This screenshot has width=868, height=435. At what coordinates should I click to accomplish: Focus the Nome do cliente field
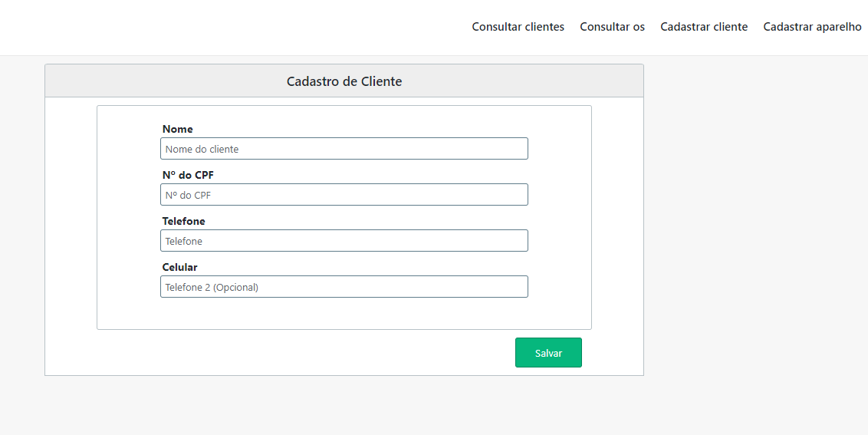[x=344, y=149]
